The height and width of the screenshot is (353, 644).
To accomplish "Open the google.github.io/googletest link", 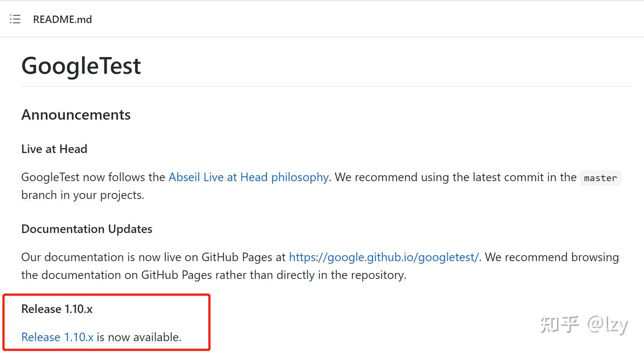I will click(x=384, y=257).
